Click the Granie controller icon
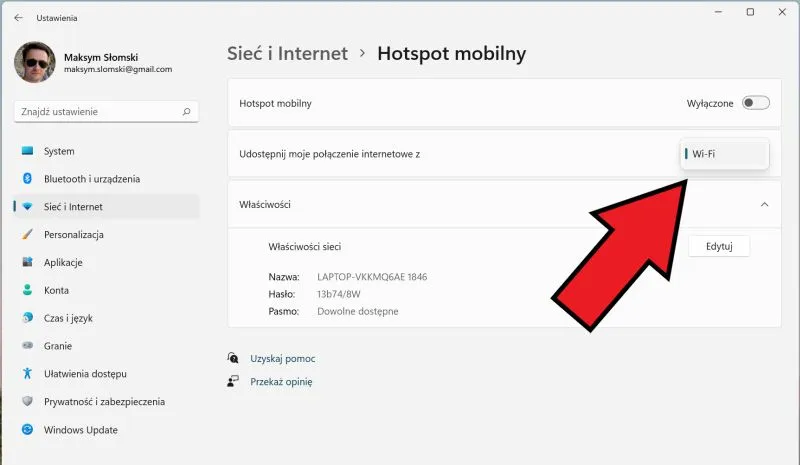 (28, 346)
